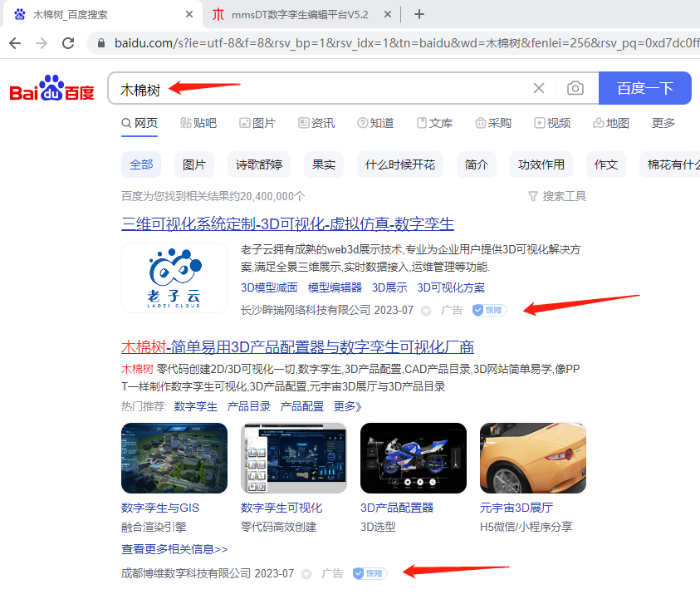Open the 产品配置 hot recommendation link
Viewport: 700px width, 599px height.
pos(301,406)
